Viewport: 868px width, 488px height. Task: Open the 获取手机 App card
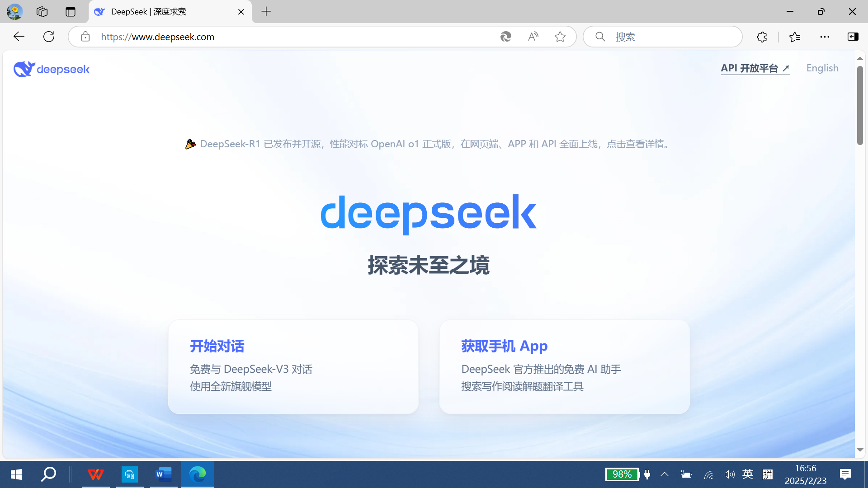click(x=564, y=367)
